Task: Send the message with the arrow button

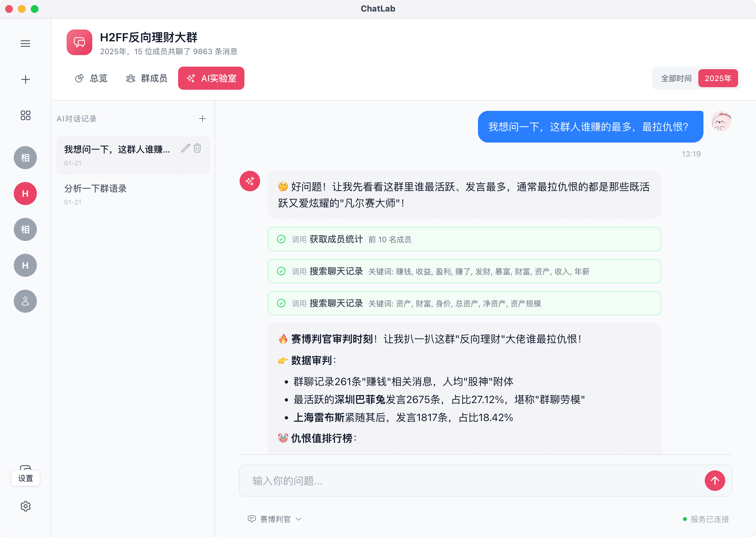Action: point(715,481)
